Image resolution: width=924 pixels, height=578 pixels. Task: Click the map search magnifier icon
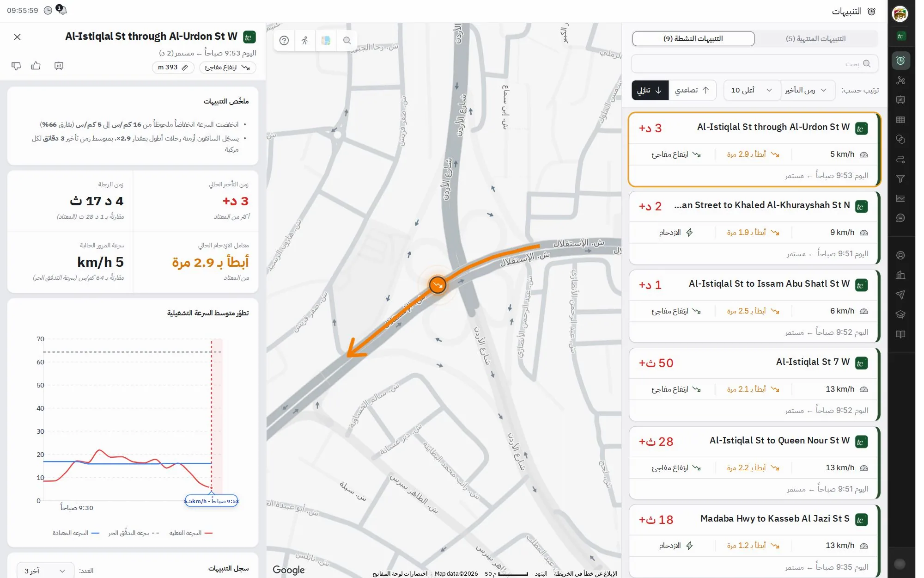click(347, 41)
